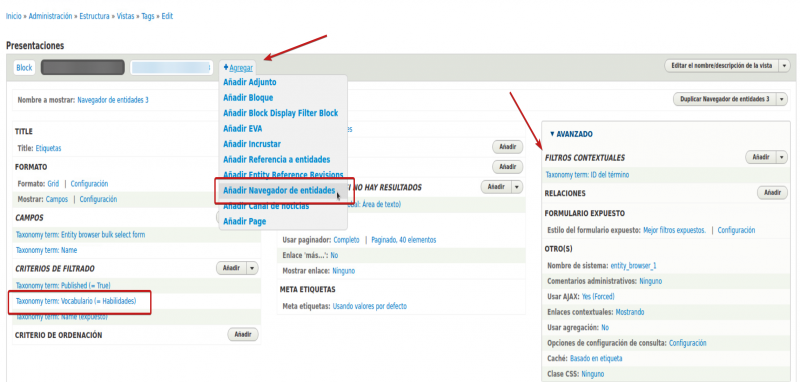The height and width of the screenshot is (382, 800).
Task: Click Editar el nombre/descripción de la vista
Action: coord(721,65)
